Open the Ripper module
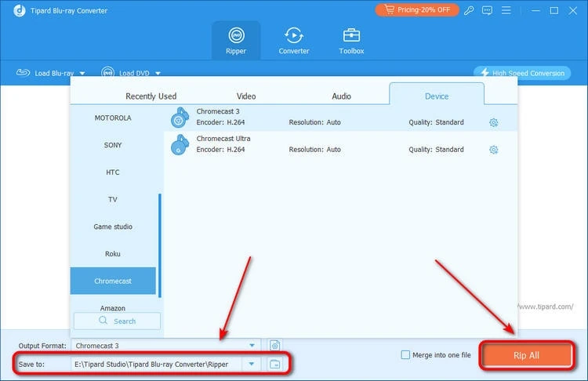Screen dimensions: 588x381 (236, 41)
